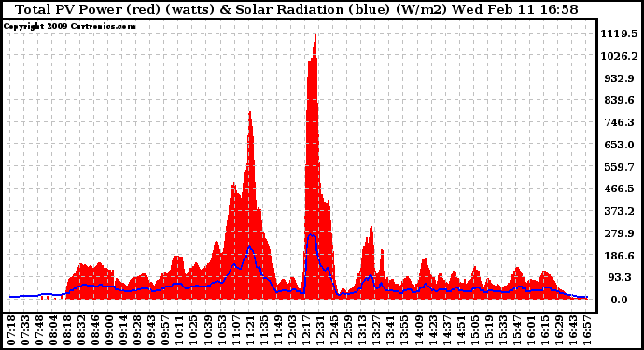Click the 13:55 time label
644x350 pixels.
[x=404, y=330]
